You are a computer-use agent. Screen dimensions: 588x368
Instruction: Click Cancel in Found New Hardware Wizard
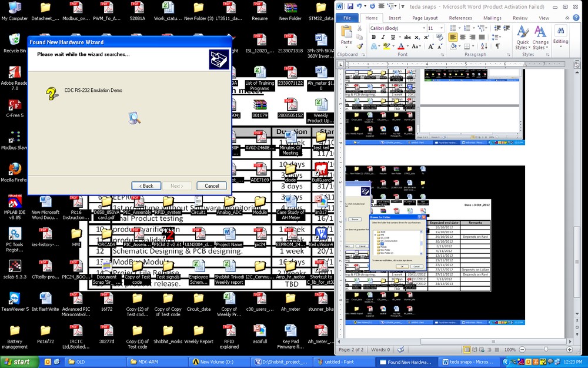tap(212, 186)
